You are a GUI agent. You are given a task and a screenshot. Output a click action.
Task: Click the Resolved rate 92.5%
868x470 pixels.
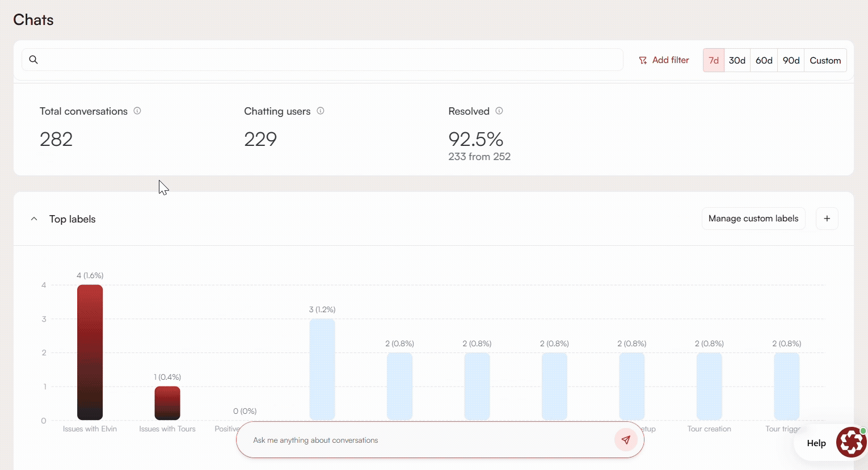coord(476,139)
